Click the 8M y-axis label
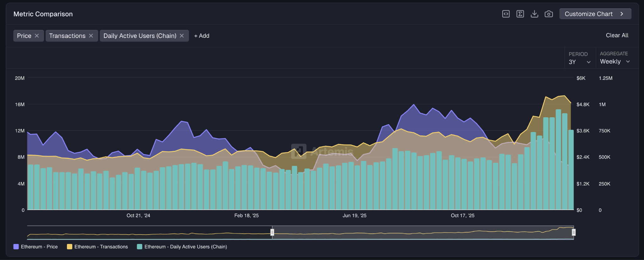This screenshot has width=644, height=260. pyautogui.click(x=21, y=157)
